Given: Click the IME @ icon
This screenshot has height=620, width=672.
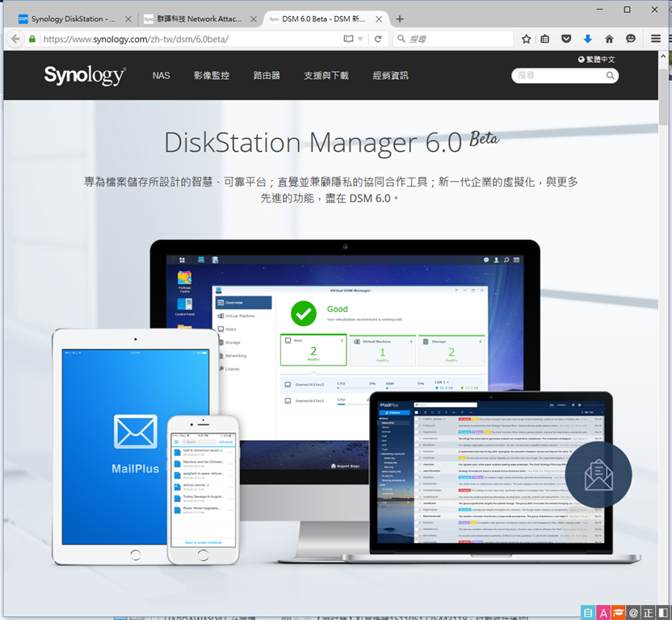Looking at the screenshot, I should click(x=633, y=614).
